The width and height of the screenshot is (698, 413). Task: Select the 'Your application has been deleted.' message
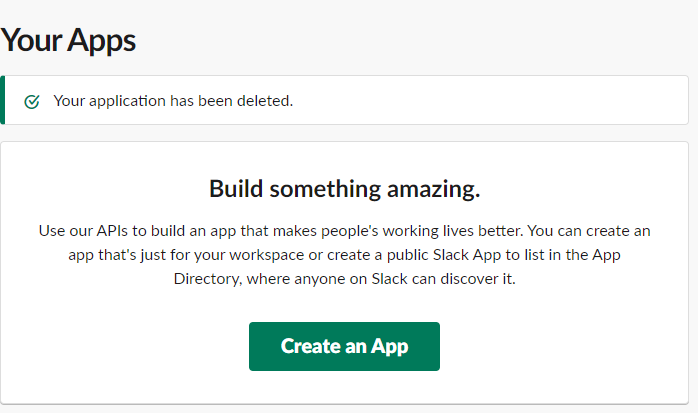pos(173,101)
